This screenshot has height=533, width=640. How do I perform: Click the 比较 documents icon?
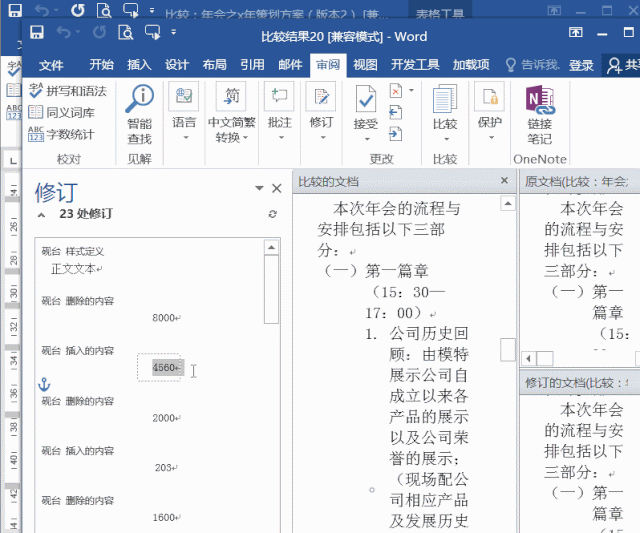[444, 98]
